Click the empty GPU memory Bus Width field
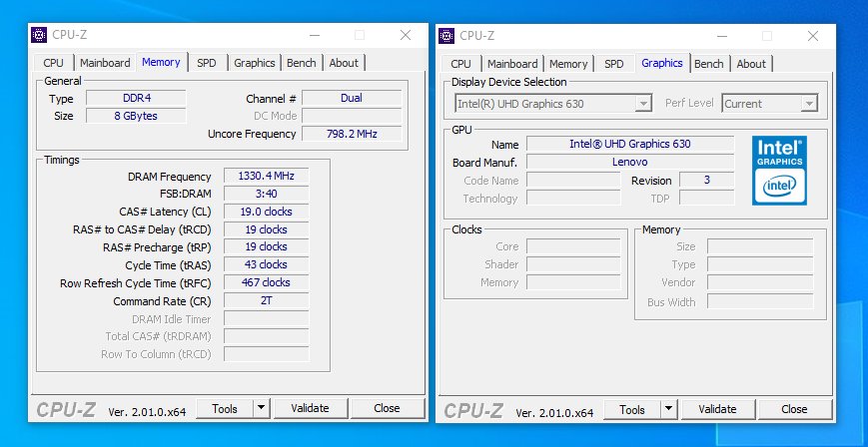This screenshot has width=868, height=447. [760, 301]
